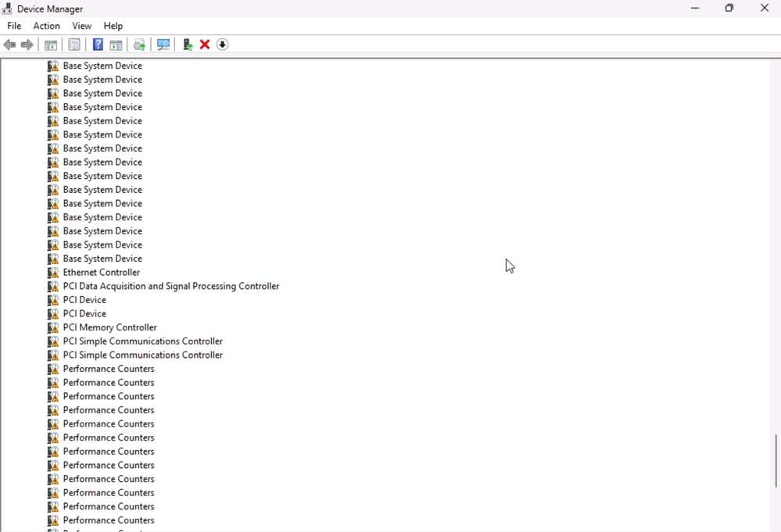Select the first Base System Device entry
Screen dimensions: 781x532
click(x=102, y=66)
